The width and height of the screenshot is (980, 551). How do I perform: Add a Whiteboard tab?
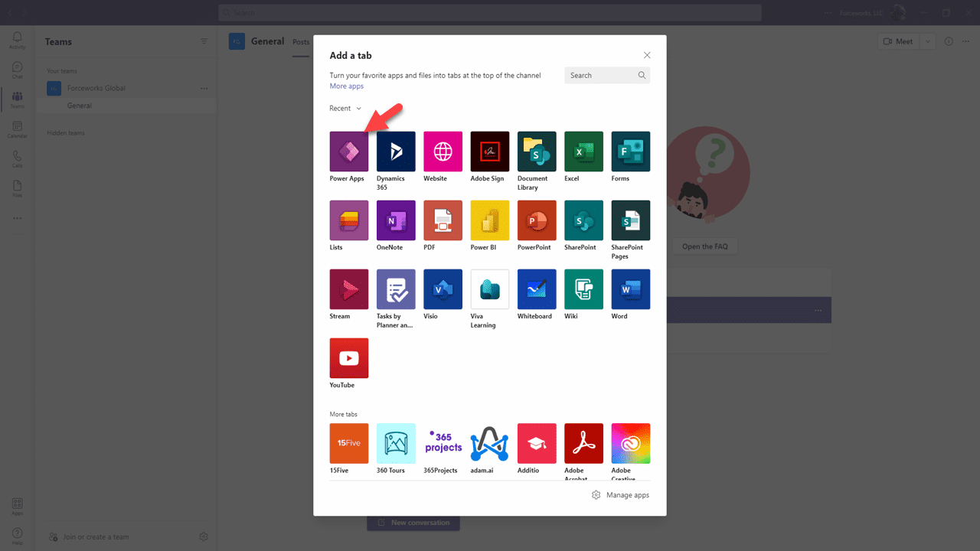(536, 289)
